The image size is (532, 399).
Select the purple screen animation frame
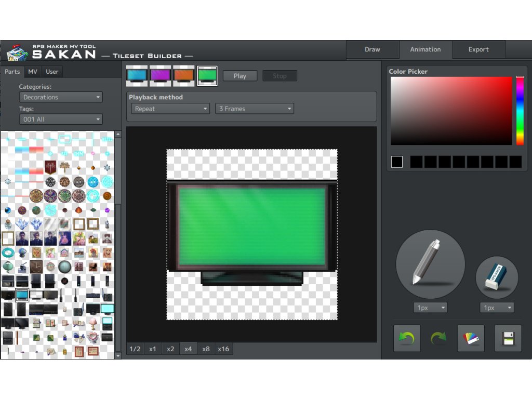pos(161,76)
